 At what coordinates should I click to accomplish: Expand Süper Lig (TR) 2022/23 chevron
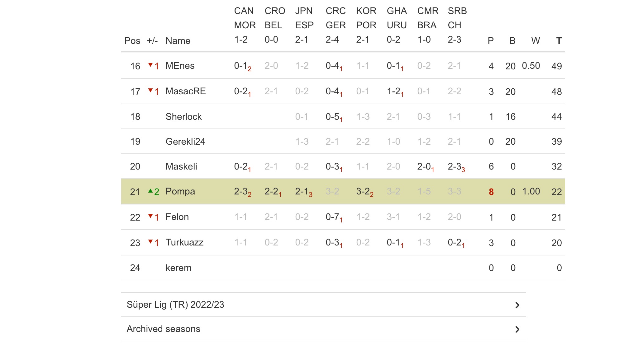click(x=517, y=305)
